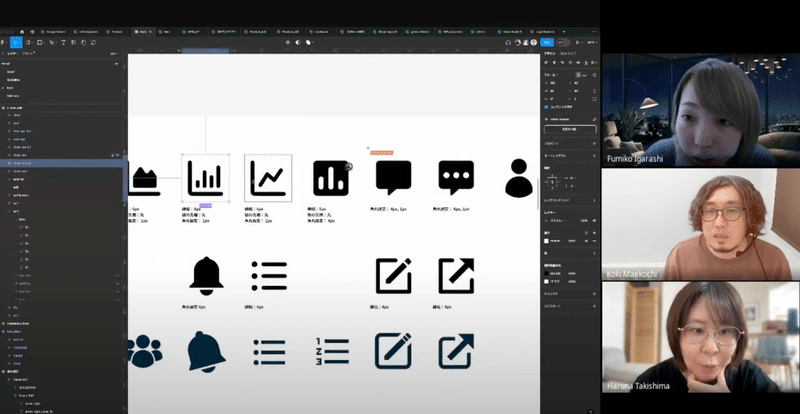Viewport: 800px width, 414px height.
Task: Open the blend mode dropdown
Action: [x=560, y=221]
